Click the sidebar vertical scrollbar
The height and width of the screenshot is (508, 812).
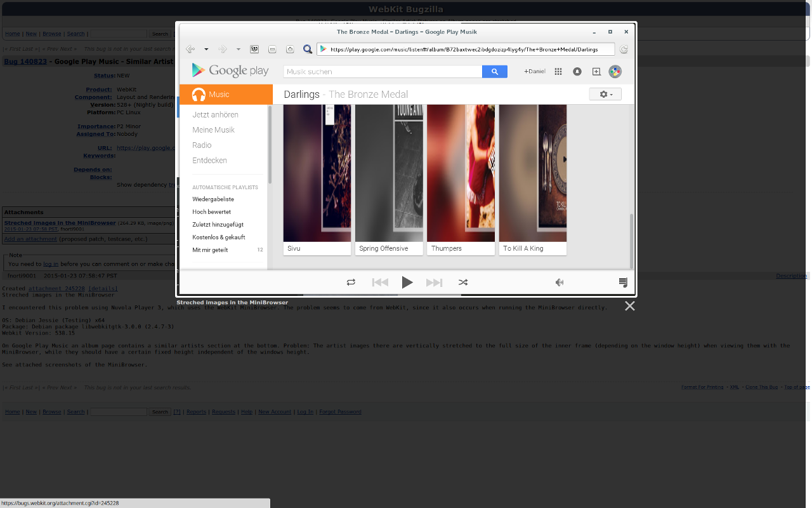270,145
